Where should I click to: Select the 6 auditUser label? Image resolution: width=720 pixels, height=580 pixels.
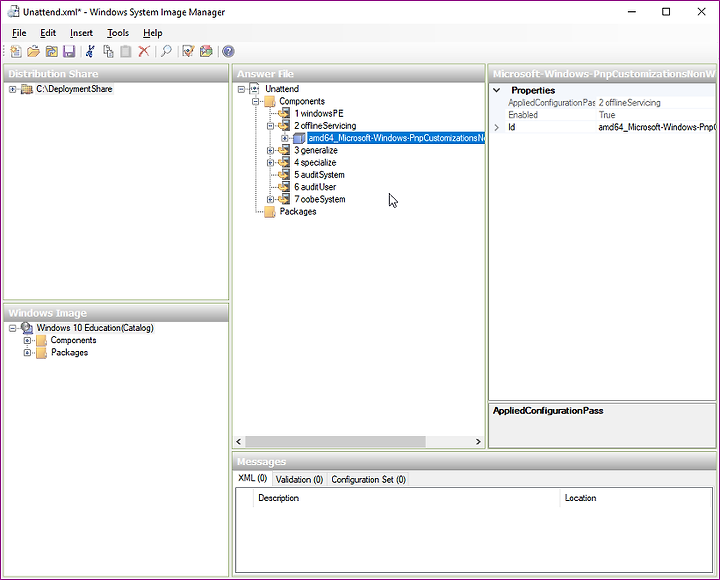pyautogui.click(x=315, y=187)
